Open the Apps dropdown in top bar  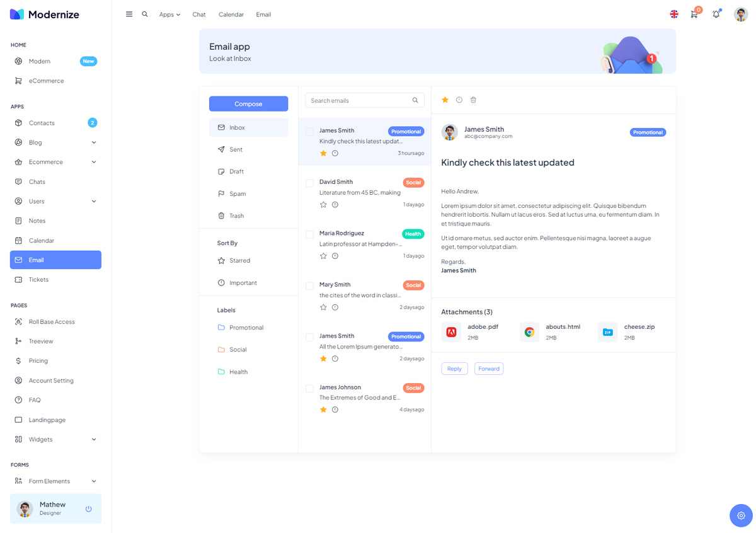pos(169,14)
